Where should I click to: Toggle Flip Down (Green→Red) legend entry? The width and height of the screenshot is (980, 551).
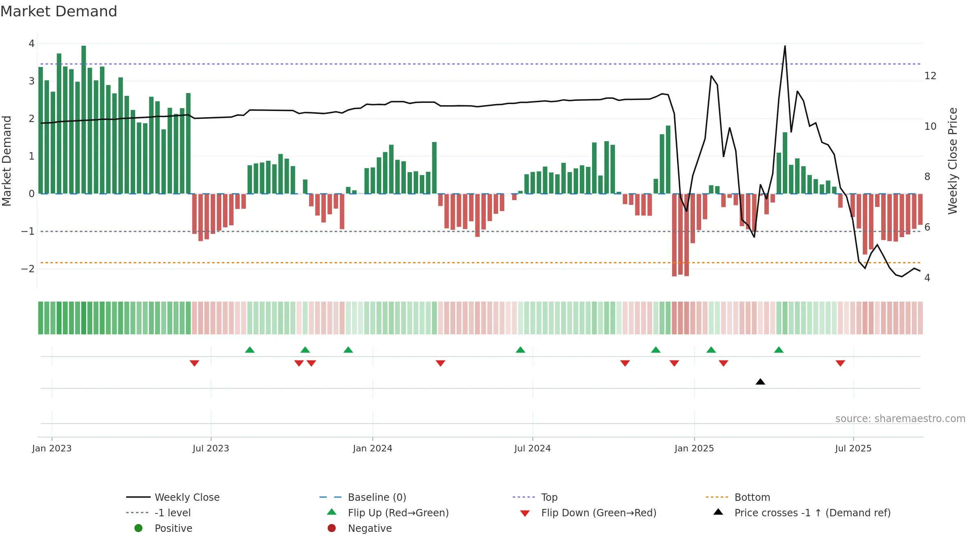click(x=588, y=513)
